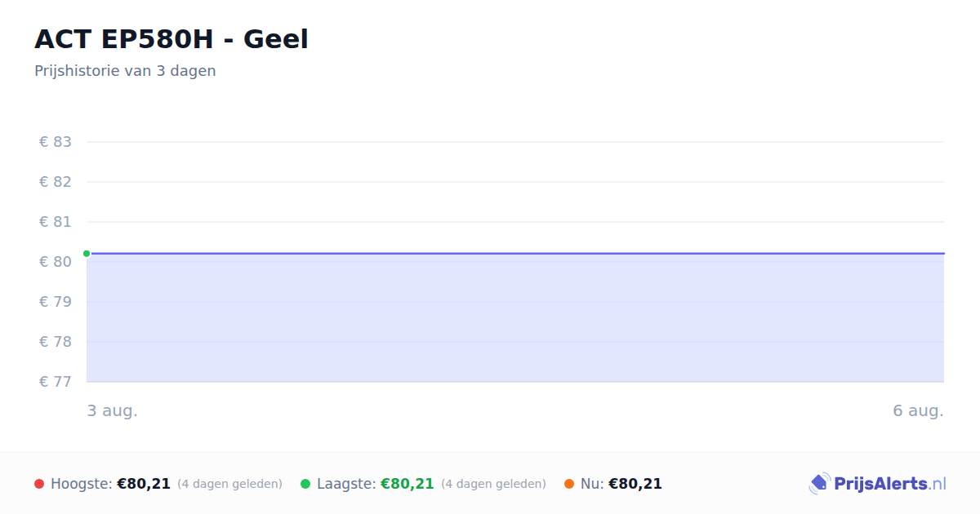Select the € 77 axis label

pos(56,382)
